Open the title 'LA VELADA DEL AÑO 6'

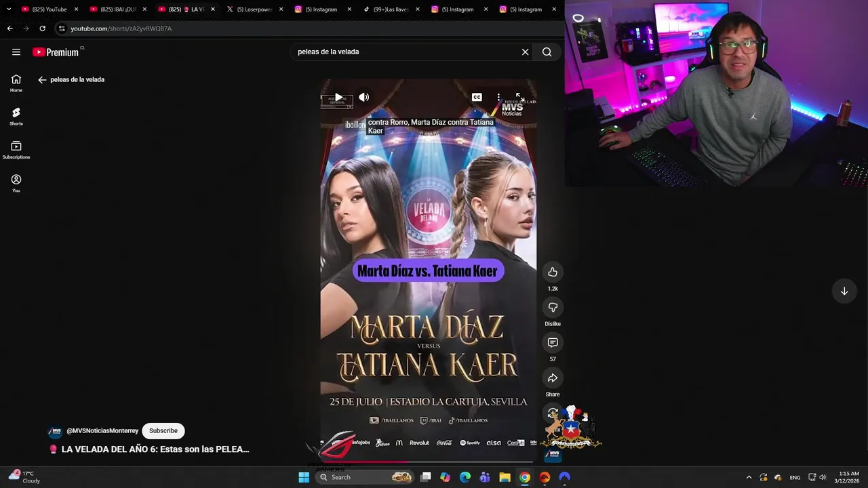point(155,449)
